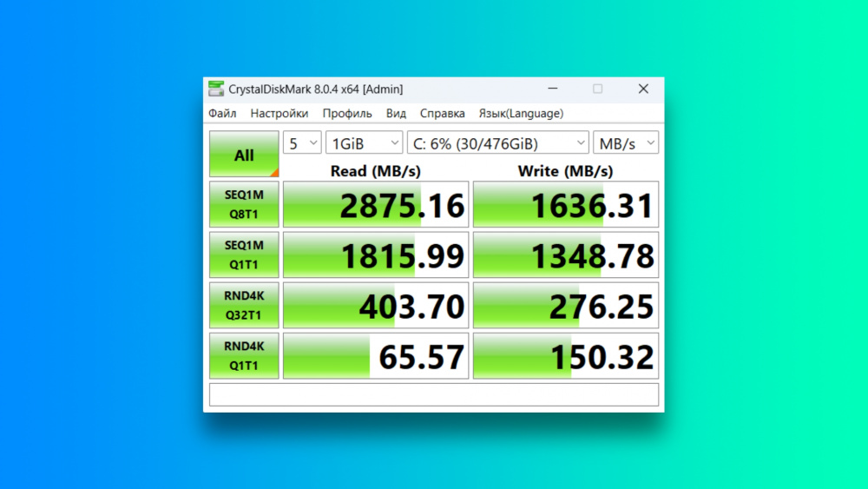Minimize the CrystalDiskMark window
The height and width of the screenshot is (489, 868).
[x=552, y=89]
